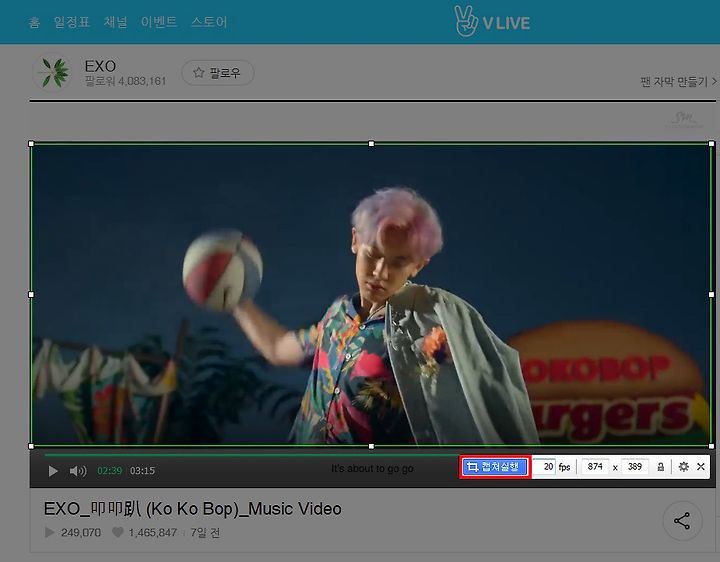Edit the capture width field 874
The height and width of the screenshot is (562, 720).
(x=595, y=467)
